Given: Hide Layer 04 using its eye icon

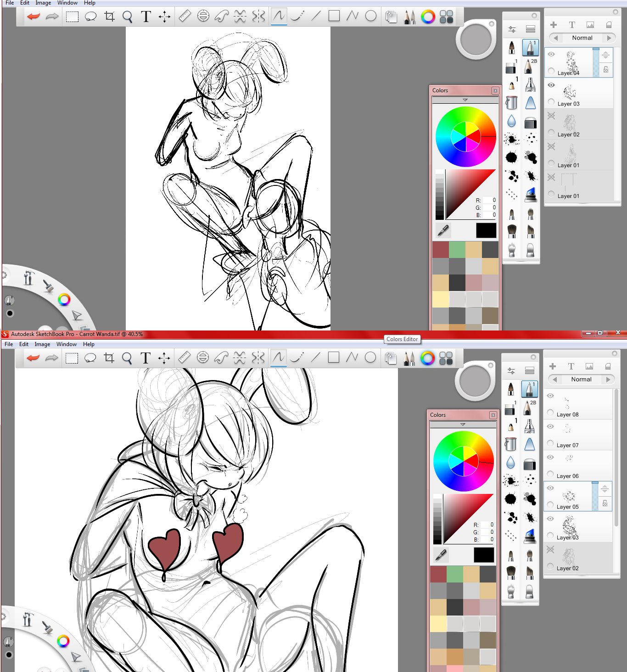Looking at the screenshot, I should click(x=551, y=54).
